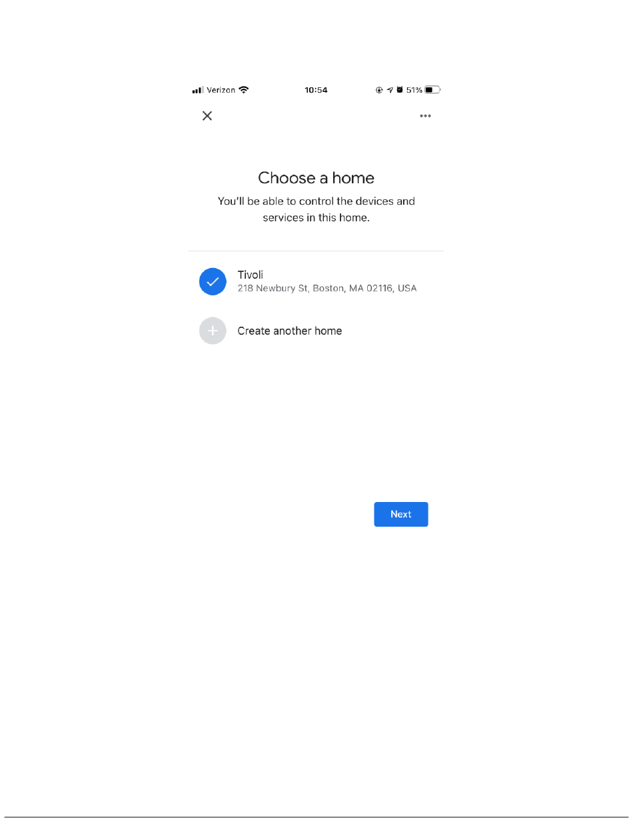Click the divider line above Tivoli
This screenshot has width=633, height=840.
point(316,251)
